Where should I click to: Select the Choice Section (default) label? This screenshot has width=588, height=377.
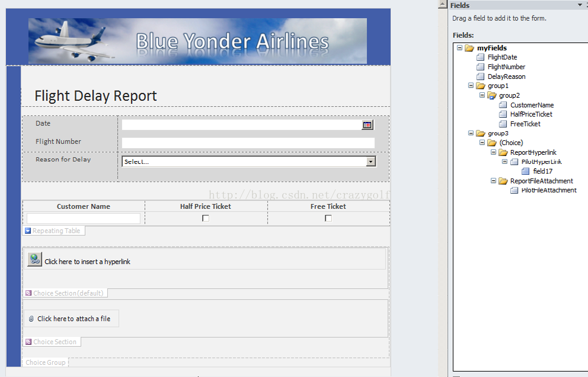click(68, 293)
